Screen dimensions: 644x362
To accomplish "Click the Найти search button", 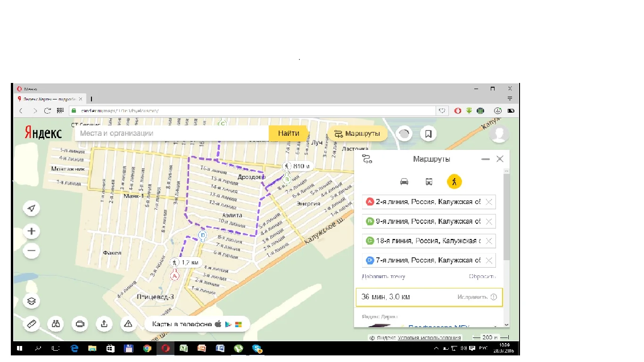I will (x=288, y=133).
